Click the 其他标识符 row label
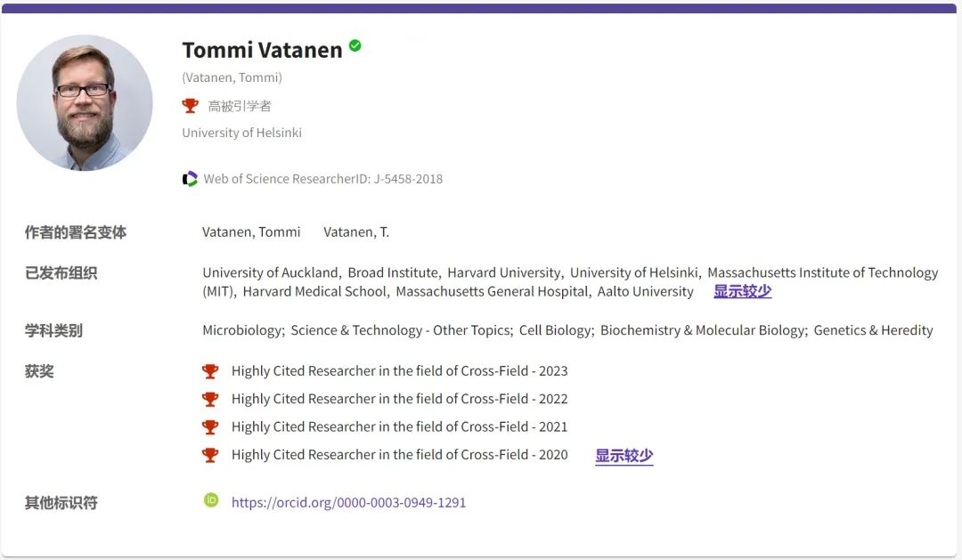 click(x=61, y=503)
